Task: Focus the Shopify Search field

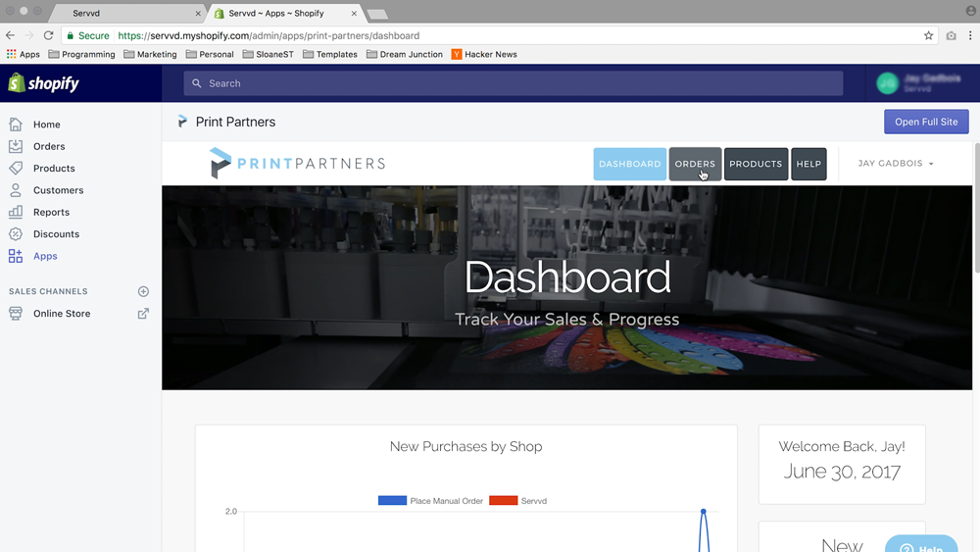Action: tap(514, 83)
